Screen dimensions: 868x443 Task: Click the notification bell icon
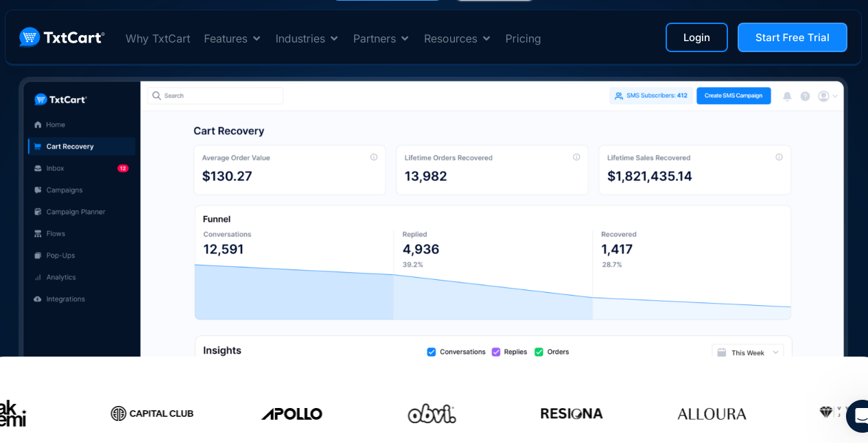tap(787, 96)
